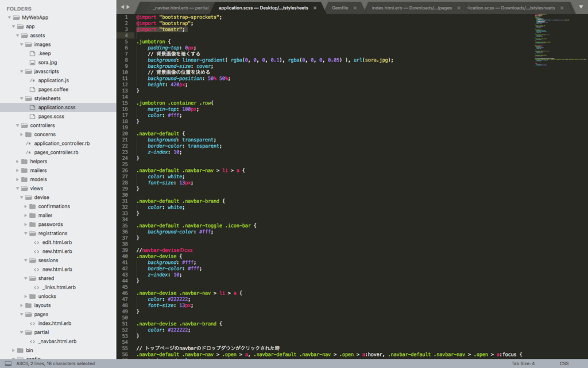
Task: Collapse the app folder arrow
Action: [14, 26]
